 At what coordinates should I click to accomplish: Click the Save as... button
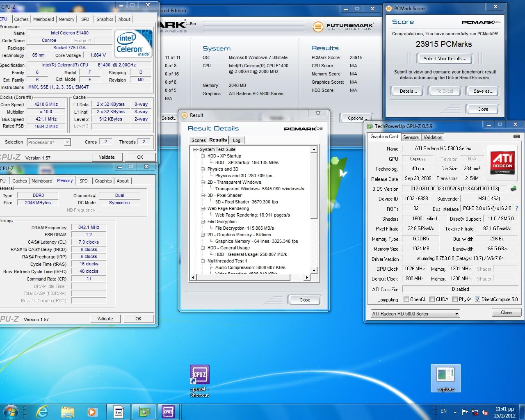click(x=483, y=91)
